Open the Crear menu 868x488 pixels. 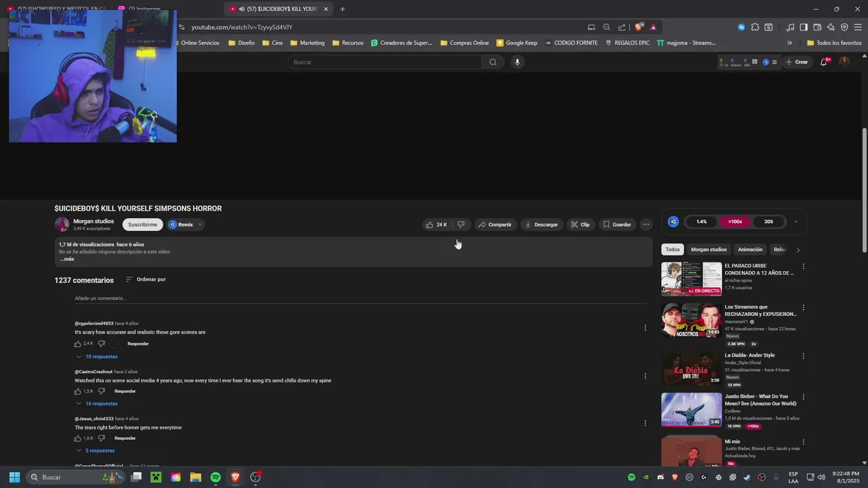tap(797, 62)
